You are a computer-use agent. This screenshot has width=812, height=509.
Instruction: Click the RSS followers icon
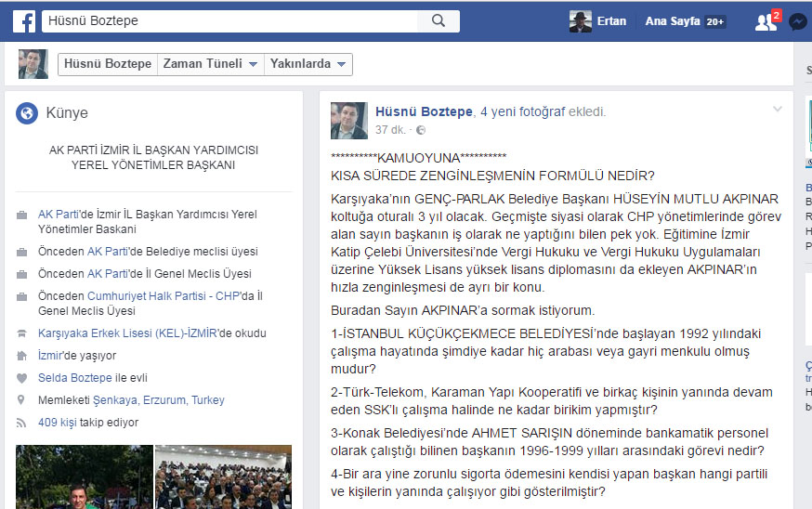point(22,423)
